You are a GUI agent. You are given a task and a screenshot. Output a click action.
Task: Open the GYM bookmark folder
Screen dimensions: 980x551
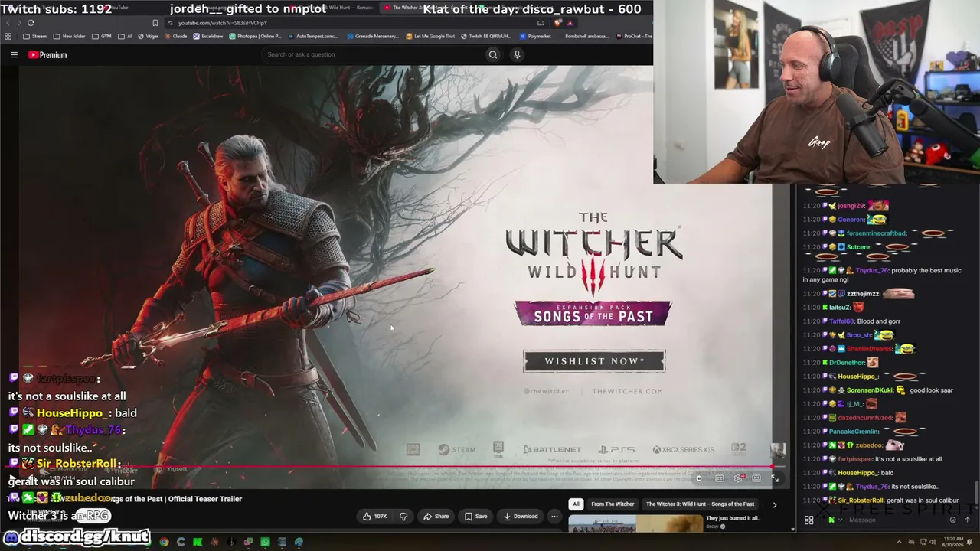point(101,36)
